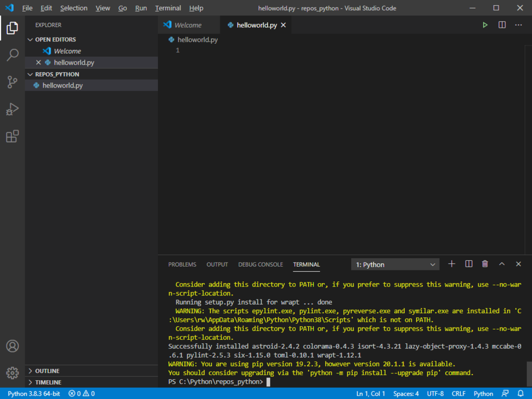This screenshot has width=532, height=399.
Task: Create a new terminal with plus icon
Action: (x=452, y=264)
